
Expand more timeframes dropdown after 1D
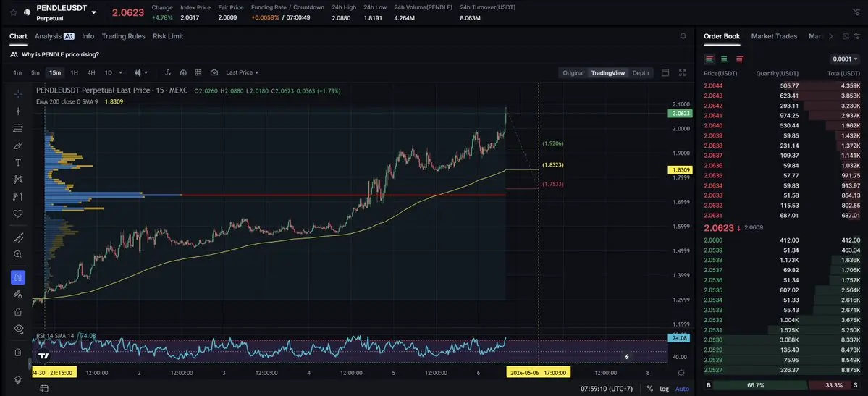click(x=121, y=72)
